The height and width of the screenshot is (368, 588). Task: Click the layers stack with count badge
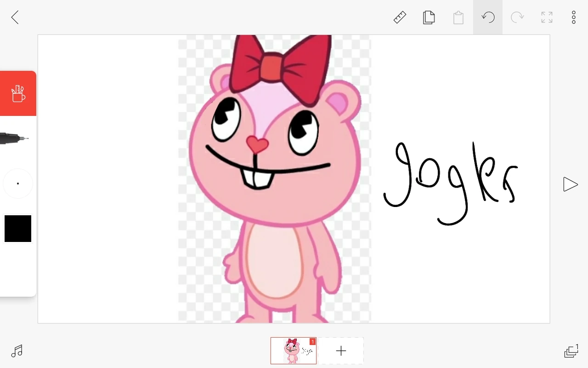571,351
